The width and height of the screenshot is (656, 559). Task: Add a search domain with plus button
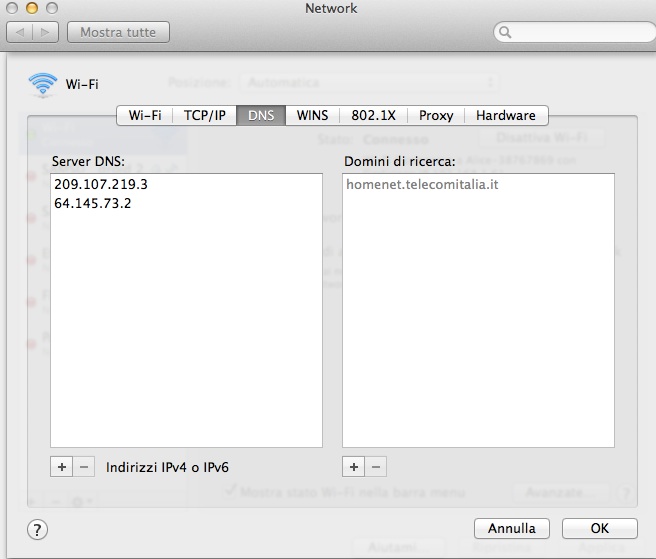(x=353, y=467)
